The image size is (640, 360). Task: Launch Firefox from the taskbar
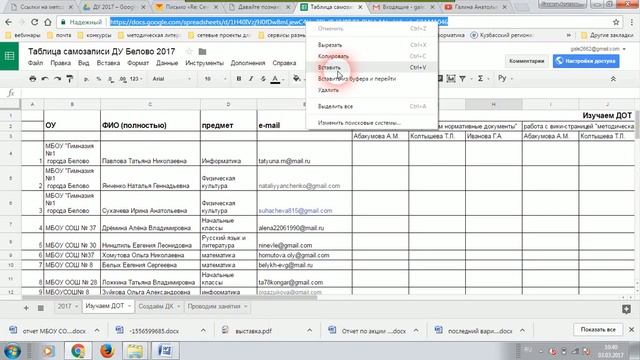107,351
